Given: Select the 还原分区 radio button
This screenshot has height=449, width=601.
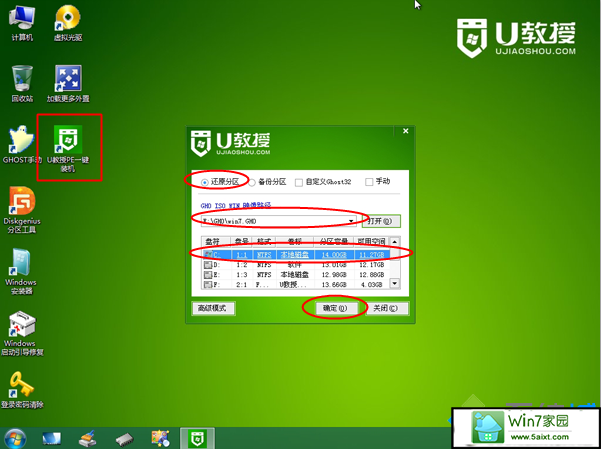Looking at the screenshot, I should tap(205, 182).
